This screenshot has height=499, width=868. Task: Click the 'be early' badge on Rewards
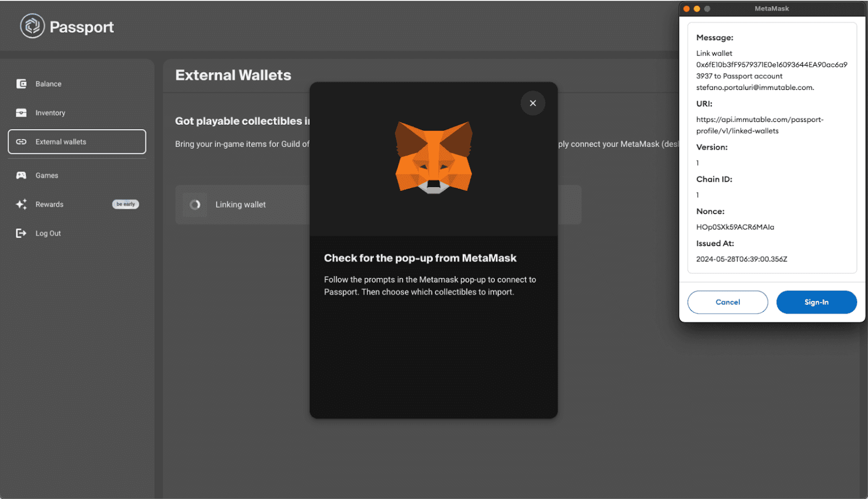(125, 204)
